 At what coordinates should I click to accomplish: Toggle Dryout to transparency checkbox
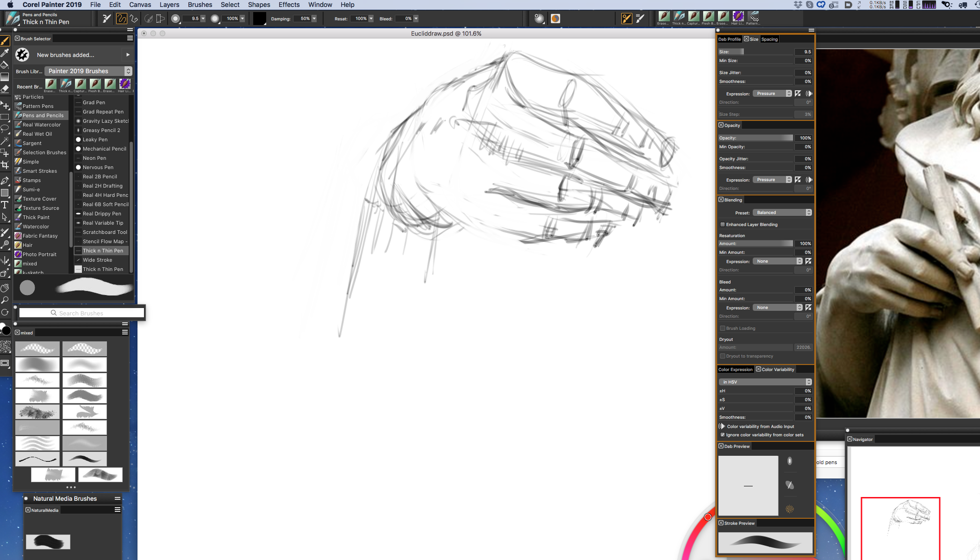pos(723,356)
